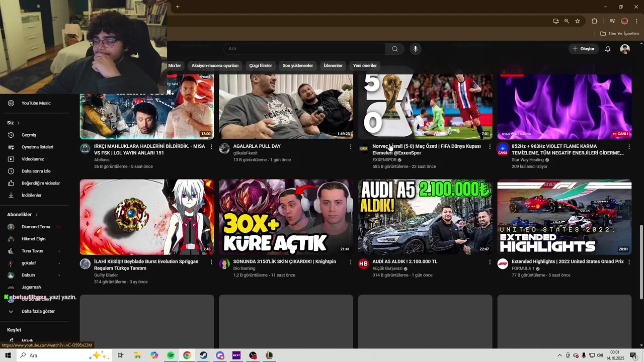Open more options for the SONUNDA 3150'LİK SKİN video
This screenshot has height=362, width=644.
351,262
